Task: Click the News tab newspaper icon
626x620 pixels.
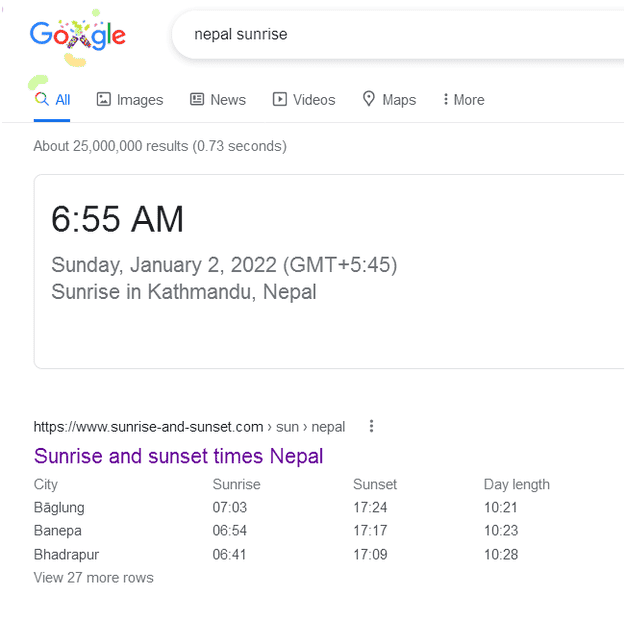Action: tap(197, 100)
